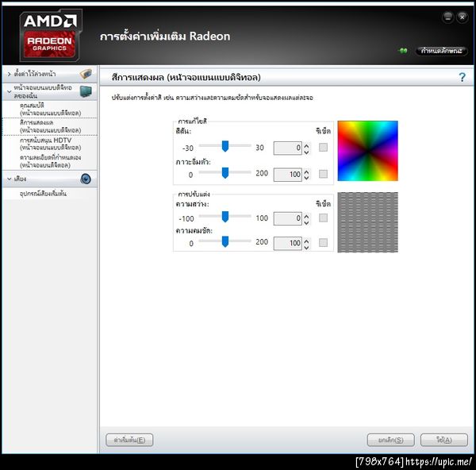Collapse the หน้าจอแบนแบบดิจิทอล section chevron

tap(9, 91)
